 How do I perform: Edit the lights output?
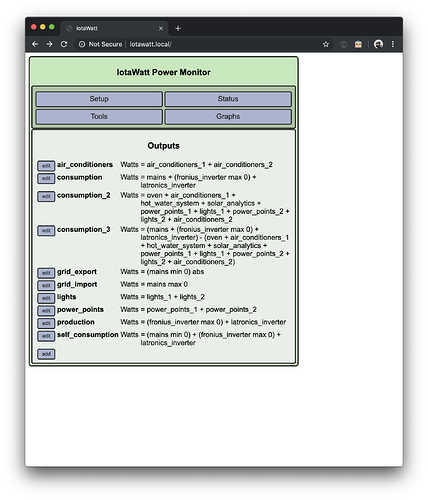[46, 298]
